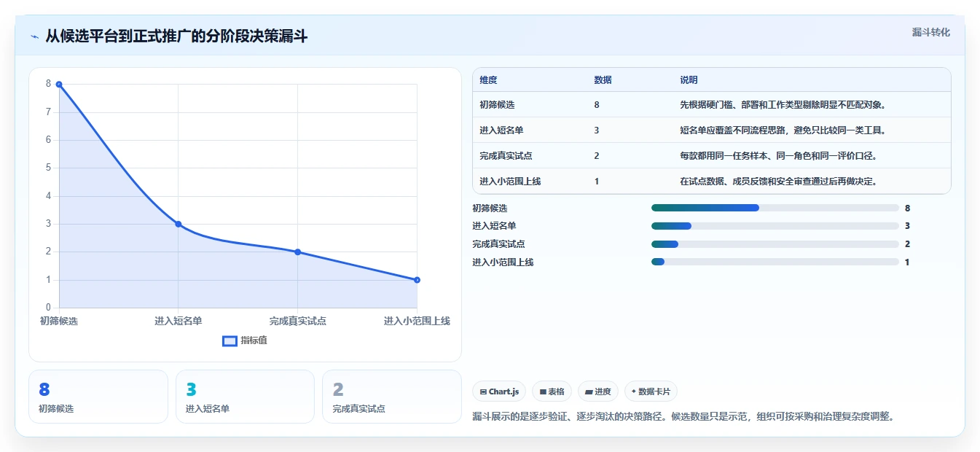
Task: Click the 初筛候选 progress bar
Action: coord(775,208)
